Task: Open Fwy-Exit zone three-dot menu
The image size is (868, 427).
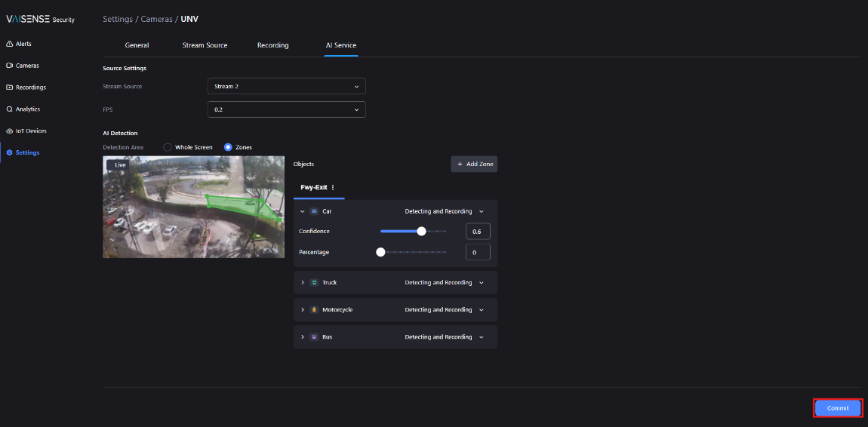Action: click(x=333, y=188)
